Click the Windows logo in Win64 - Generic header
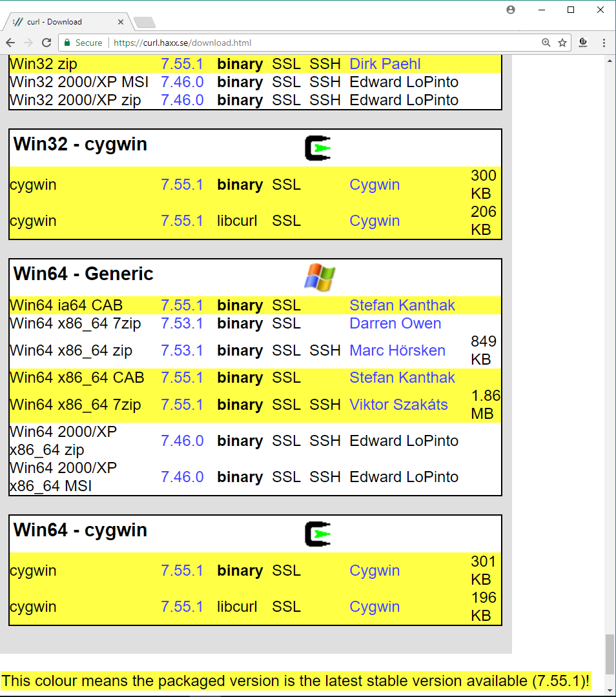The image size is (616, 697). pyautogui.click(x=320, y=278)
